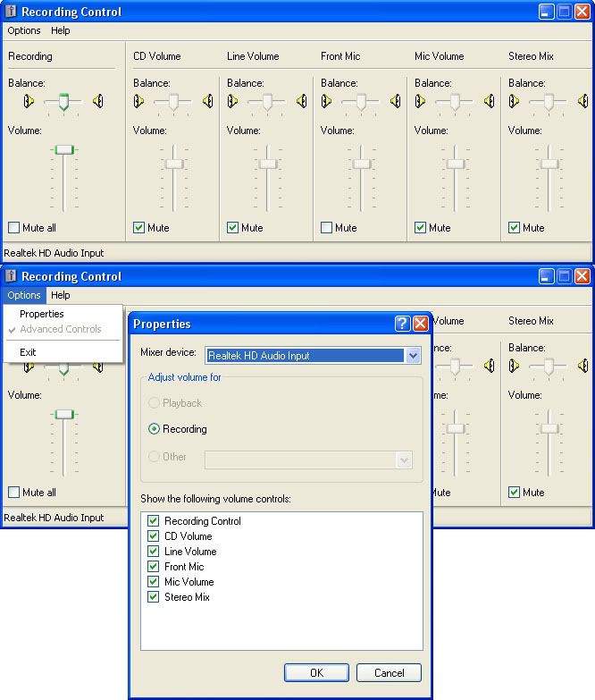The image size is (595, 700).
Task: Click right speaker icon under Line Volume balance
Action: pyautogui.click(x=301, y=102)
